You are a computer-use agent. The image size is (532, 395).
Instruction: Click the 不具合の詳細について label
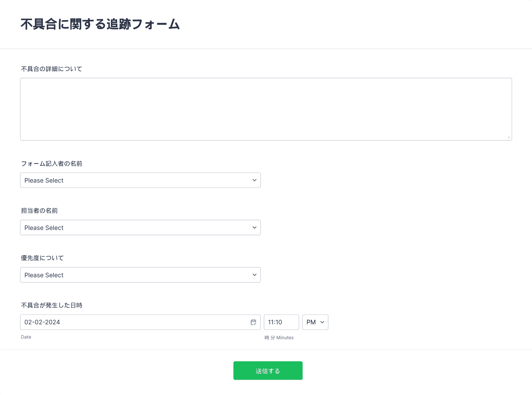tap(52, 69)
